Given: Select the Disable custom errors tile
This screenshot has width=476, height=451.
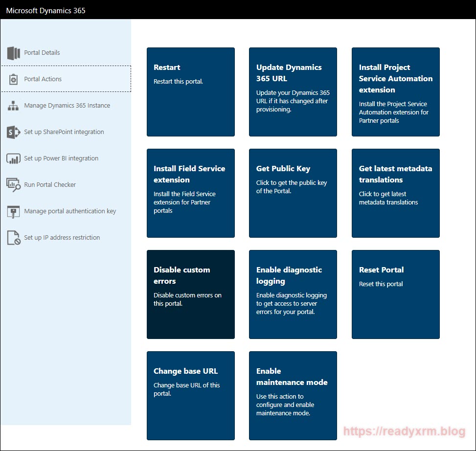Looking at the screenshot, I should pyautogui.click(x=190, y=294).
